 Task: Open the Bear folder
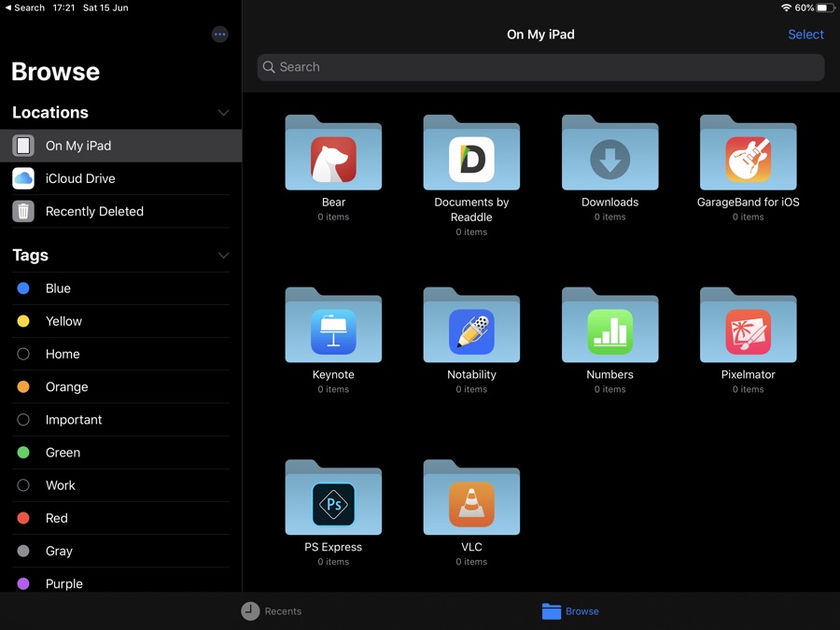333,153
